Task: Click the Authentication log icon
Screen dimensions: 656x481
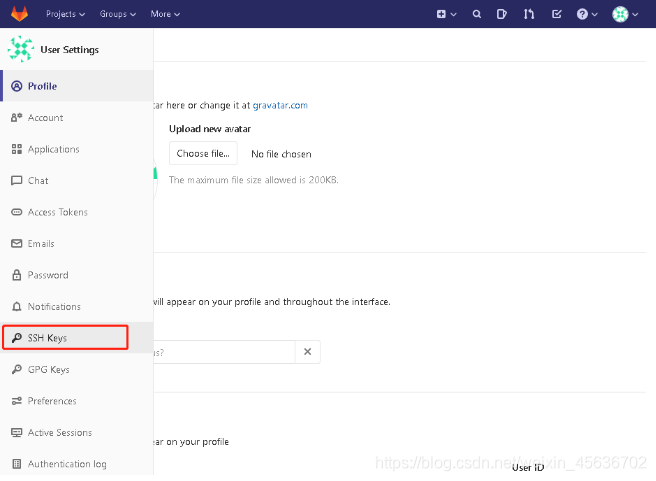Action: tap(16, 464)
